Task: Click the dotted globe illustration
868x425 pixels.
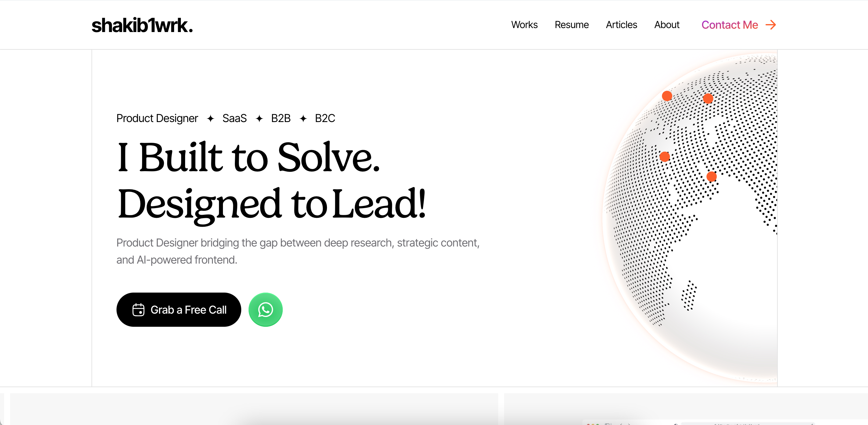Action: point(690,218)
